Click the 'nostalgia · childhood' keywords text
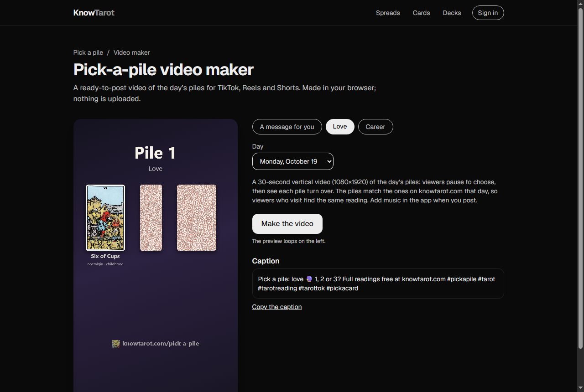 [105, 264]
